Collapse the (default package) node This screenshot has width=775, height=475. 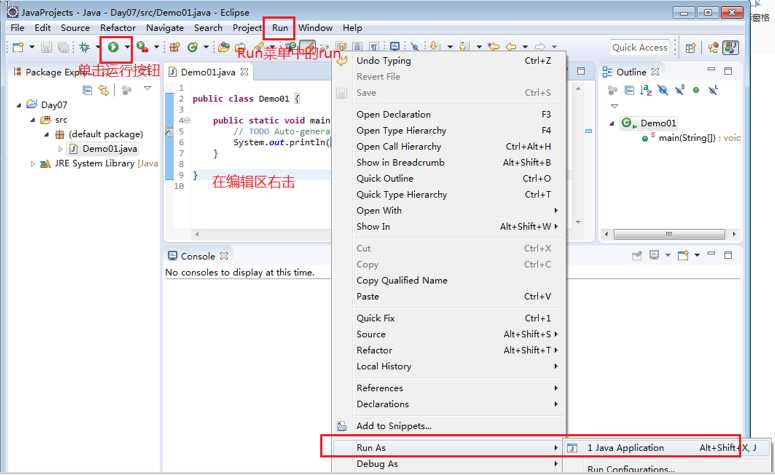click(x=46, y=134)
